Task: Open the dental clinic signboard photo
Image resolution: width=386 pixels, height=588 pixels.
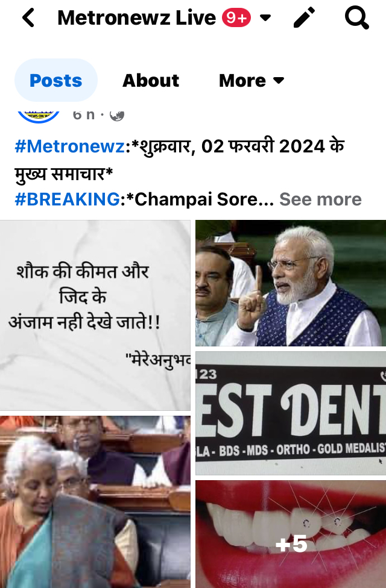Action: click(291, 413)
